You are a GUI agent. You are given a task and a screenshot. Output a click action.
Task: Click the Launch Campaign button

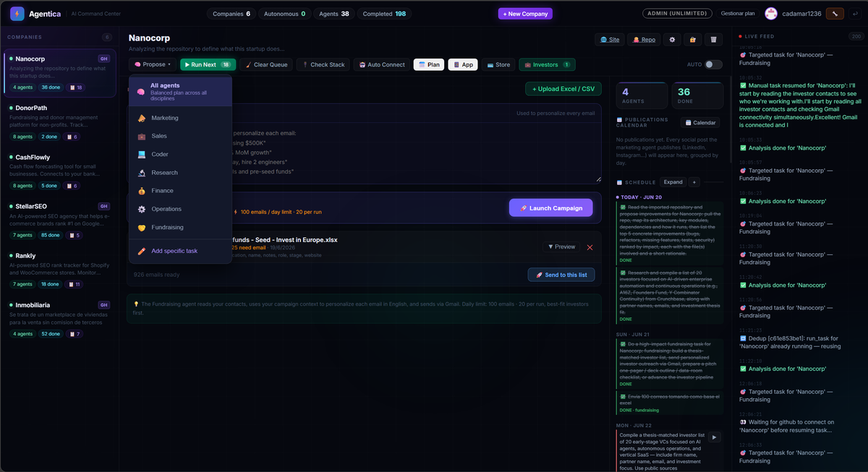(550, 208)
